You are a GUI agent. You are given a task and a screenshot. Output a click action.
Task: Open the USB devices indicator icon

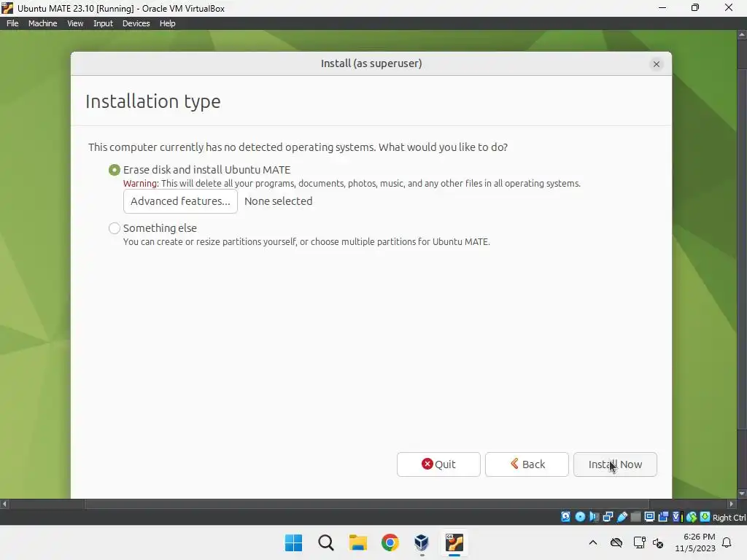pyautogui.click(x=622, y=517)
